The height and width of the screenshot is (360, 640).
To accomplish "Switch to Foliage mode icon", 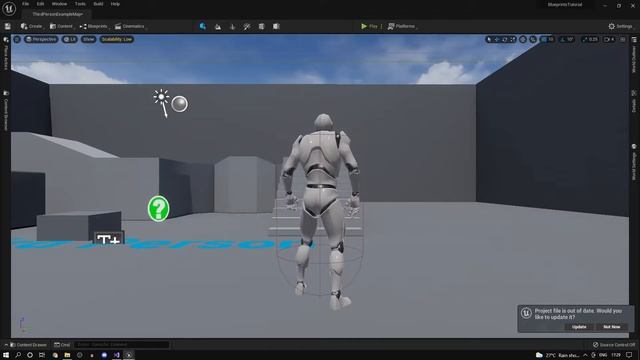I will [232, 27].
